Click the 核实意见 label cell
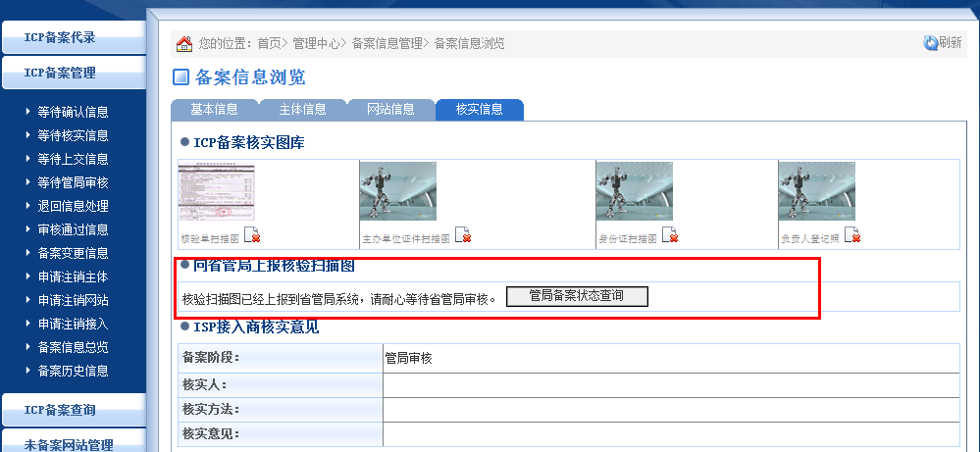The height and width of the screenshot is (452, 980). click(281, 434)
